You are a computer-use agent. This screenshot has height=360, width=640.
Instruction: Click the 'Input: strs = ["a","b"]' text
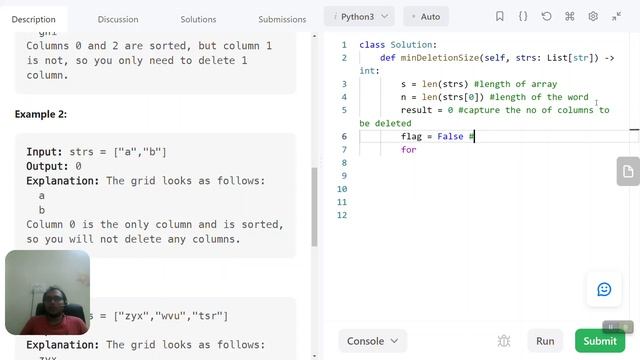(96, 152)
